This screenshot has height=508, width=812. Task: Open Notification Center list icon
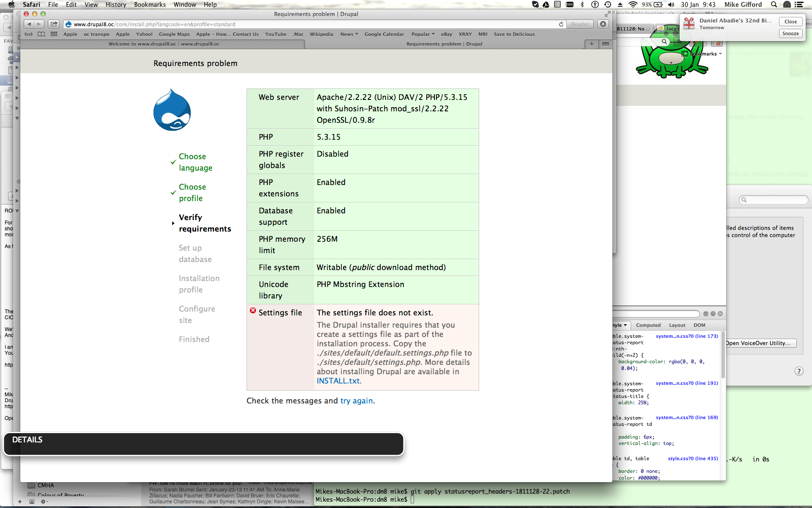coord(799,5)
